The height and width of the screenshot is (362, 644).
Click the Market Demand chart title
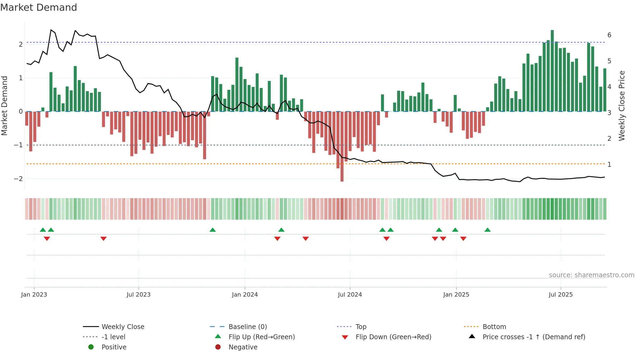click(39, 8)
